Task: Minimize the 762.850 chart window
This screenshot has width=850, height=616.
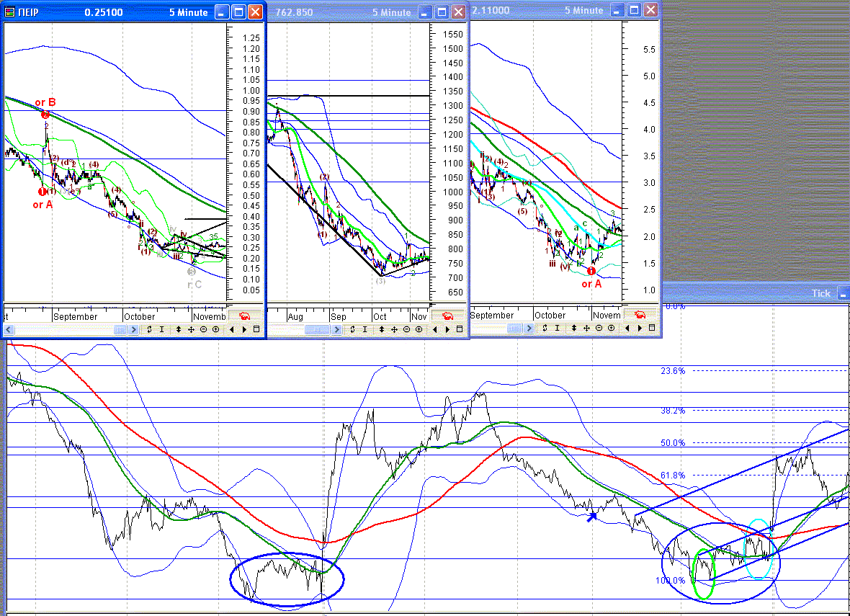Action: pos(425,12)
